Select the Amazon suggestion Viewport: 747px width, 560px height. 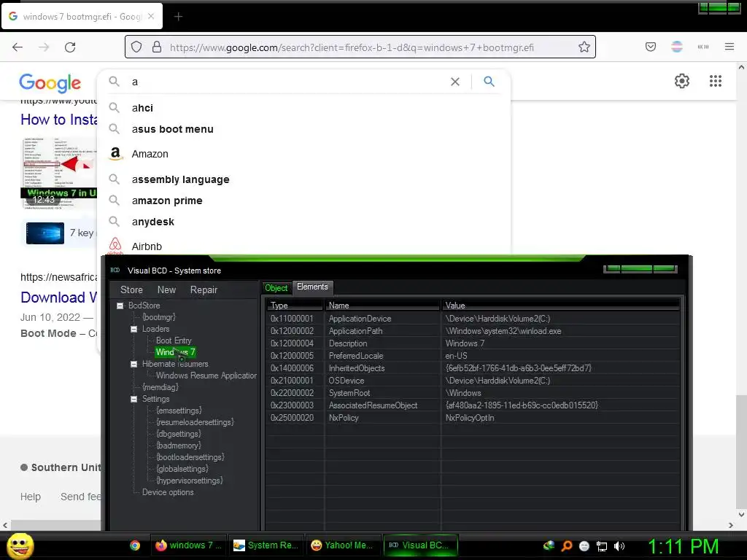(x=304, y=154)
